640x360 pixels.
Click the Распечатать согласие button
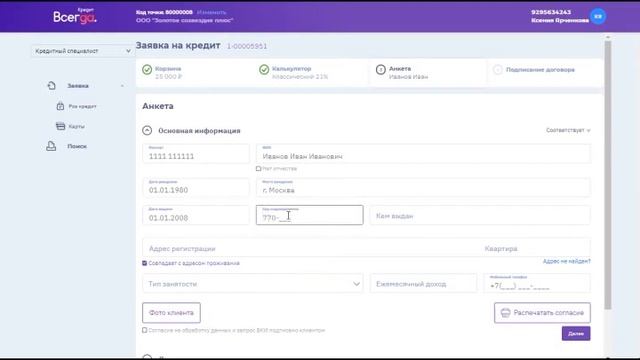click(x=542, y=313)
